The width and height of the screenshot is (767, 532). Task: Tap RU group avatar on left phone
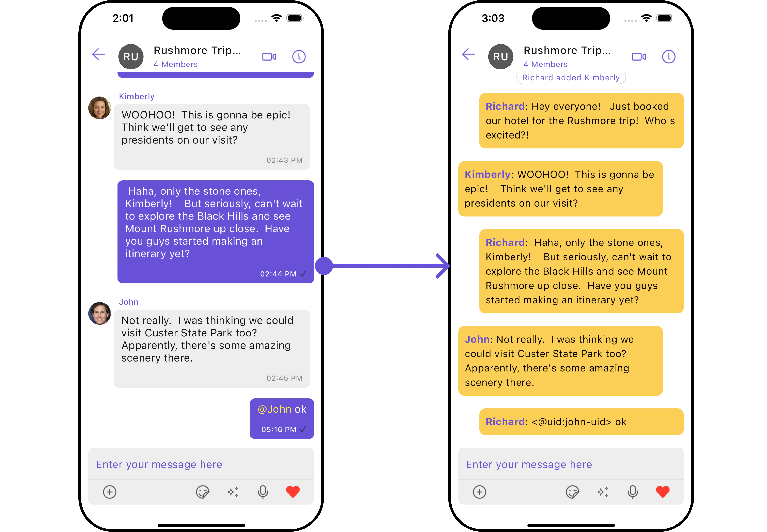pos(131,57)
